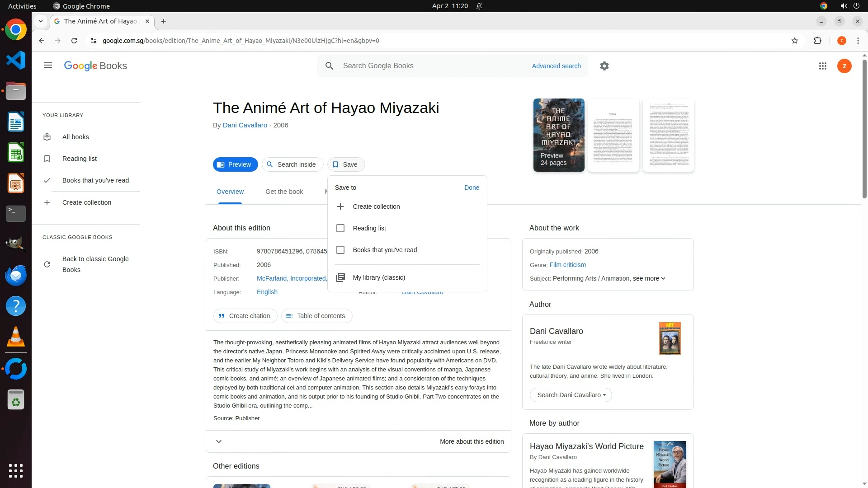The width and height of the screenshot is (868, 488).
Task: Click plus icon to create collection in popup
Action: [340, 206]
